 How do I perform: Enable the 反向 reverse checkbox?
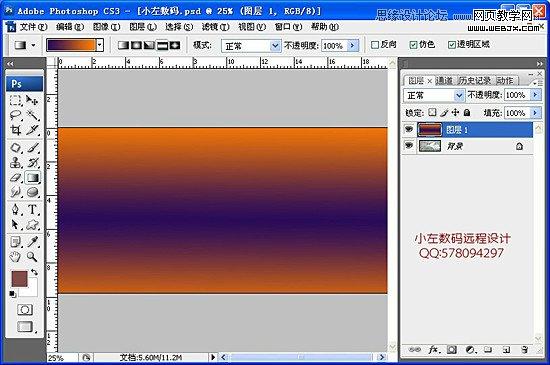tap(375, 45)
